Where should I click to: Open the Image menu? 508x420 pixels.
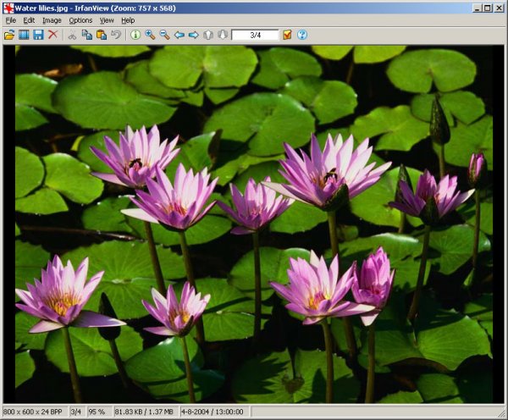coord(52,19)
